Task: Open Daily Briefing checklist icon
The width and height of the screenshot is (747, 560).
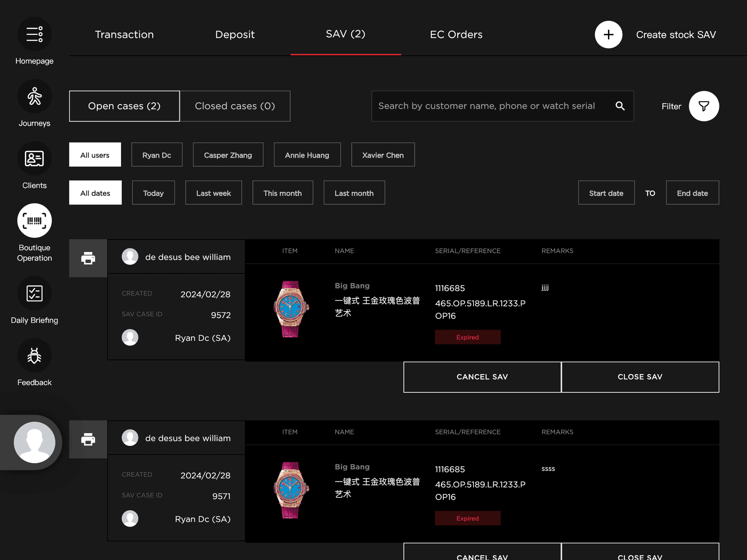Action: click(x=34, y=293)
